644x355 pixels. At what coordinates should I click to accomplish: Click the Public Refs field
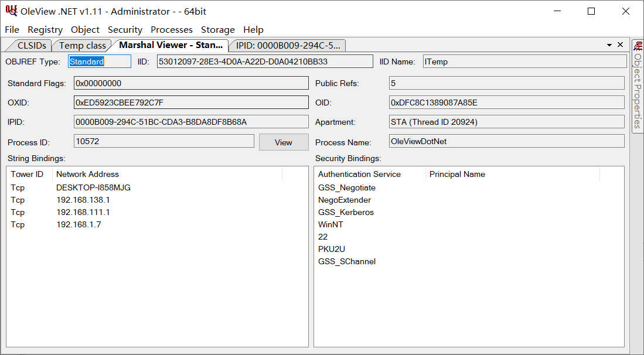coord(507,83)
